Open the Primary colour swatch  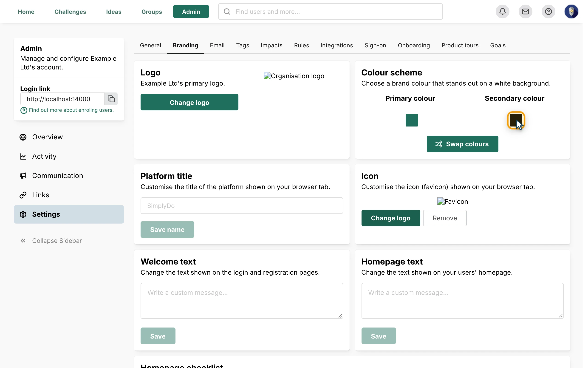(412, 120)
